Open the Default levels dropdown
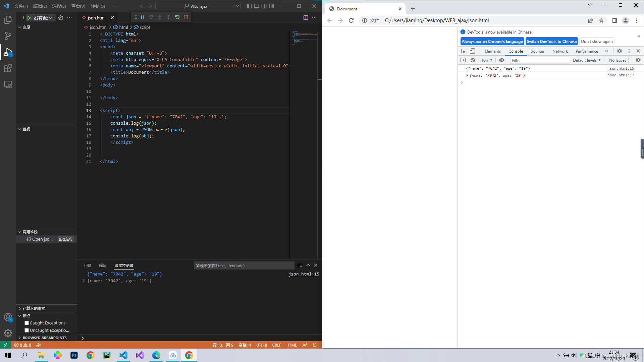The image size is (644, 362). 587,60
